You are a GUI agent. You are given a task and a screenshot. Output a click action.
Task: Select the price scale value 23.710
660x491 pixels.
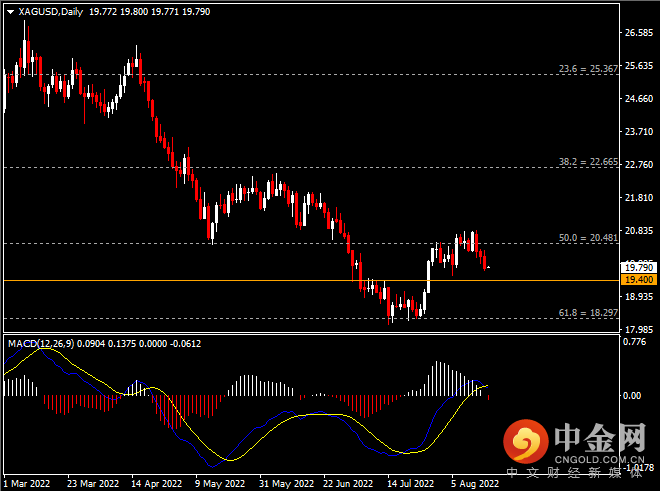(639, 132)
